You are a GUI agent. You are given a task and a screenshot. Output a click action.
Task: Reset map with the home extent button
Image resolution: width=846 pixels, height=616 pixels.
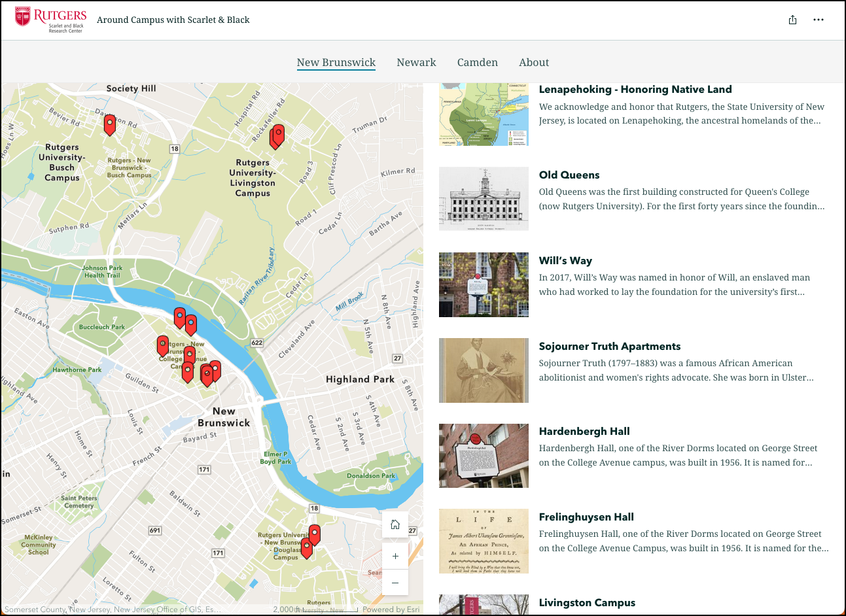(395, 524)
